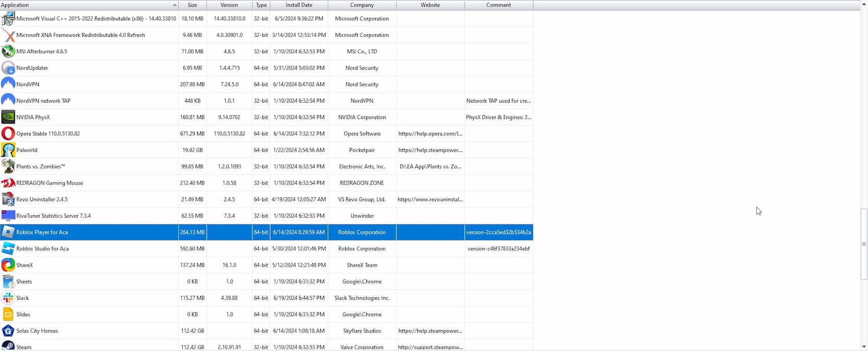Image resolution: width=868 pixels, height=351 pixels.
Task: Select the NordVPN network TAP icon
Action: click(8, 101)
